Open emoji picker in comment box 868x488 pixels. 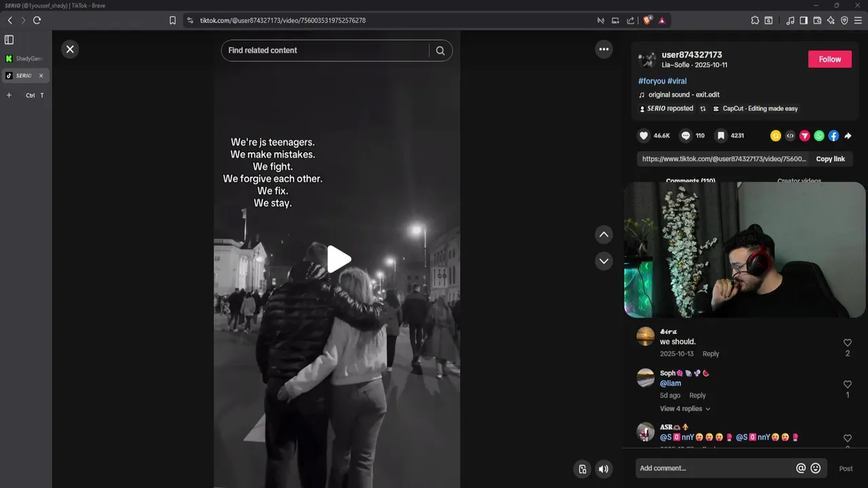tap(816, 468)
